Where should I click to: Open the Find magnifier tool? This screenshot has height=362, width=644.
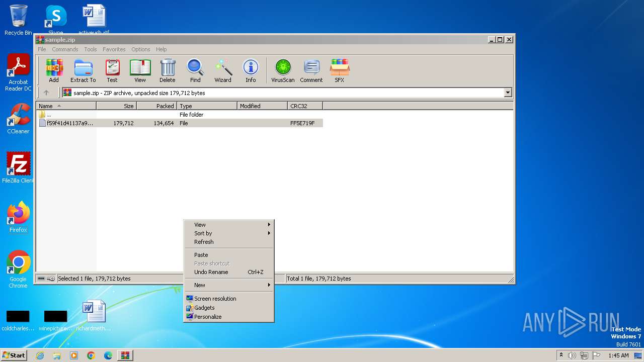(195, 70)
